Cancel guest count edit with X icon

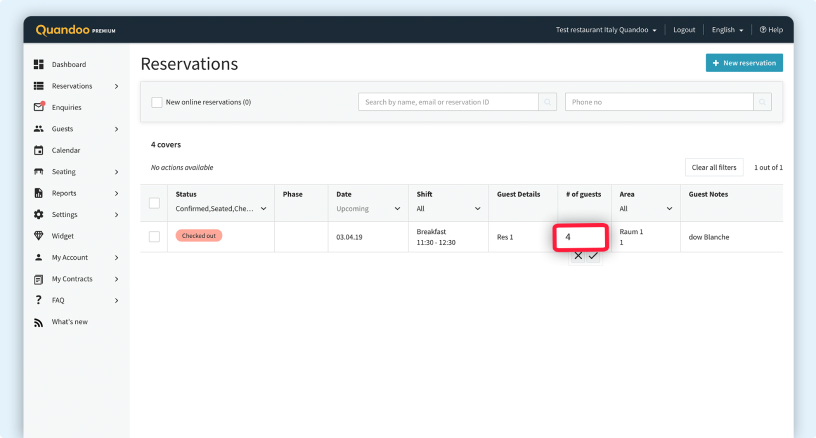578,256
